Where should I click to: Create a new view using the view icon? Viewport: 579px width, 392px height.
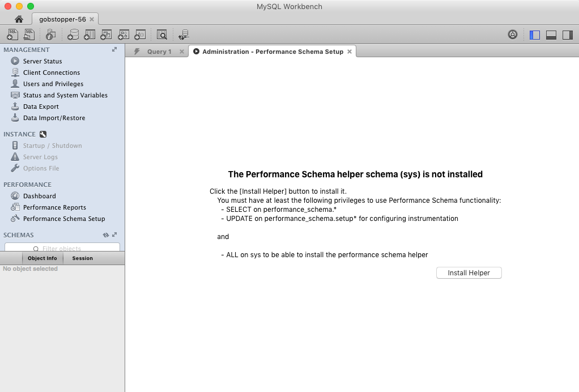(x=105, y=34)
